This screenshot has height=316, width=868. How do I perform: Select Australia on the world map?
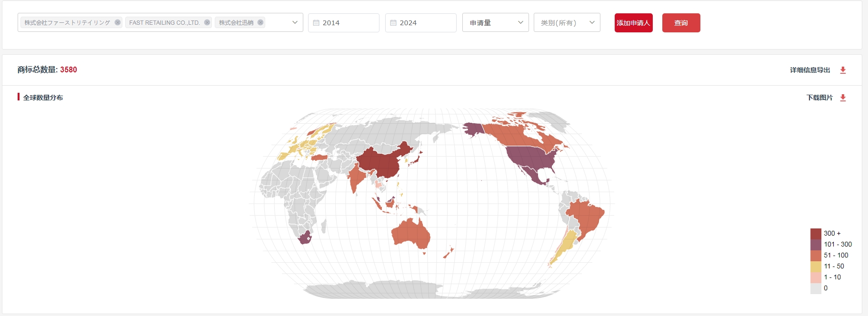(x=410, y=233)
